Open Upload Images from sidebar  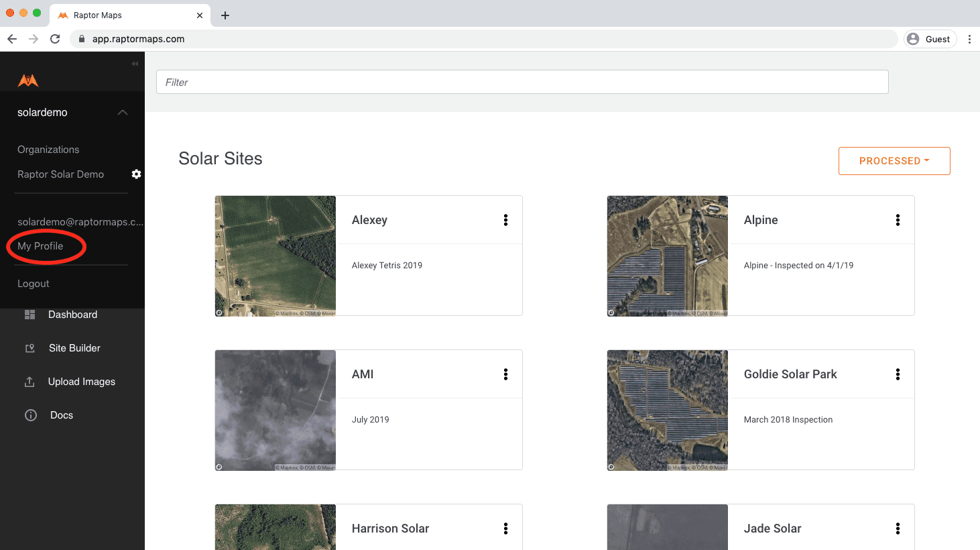pyautogui.click(x=82, y=382)
